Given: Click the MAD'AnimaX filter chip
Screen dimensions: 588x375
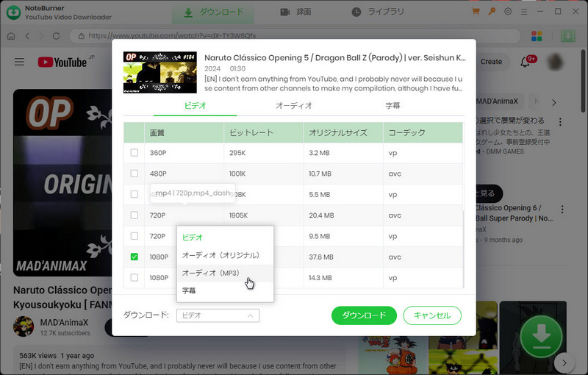Looking at the screenshot, I should (498, 101).
